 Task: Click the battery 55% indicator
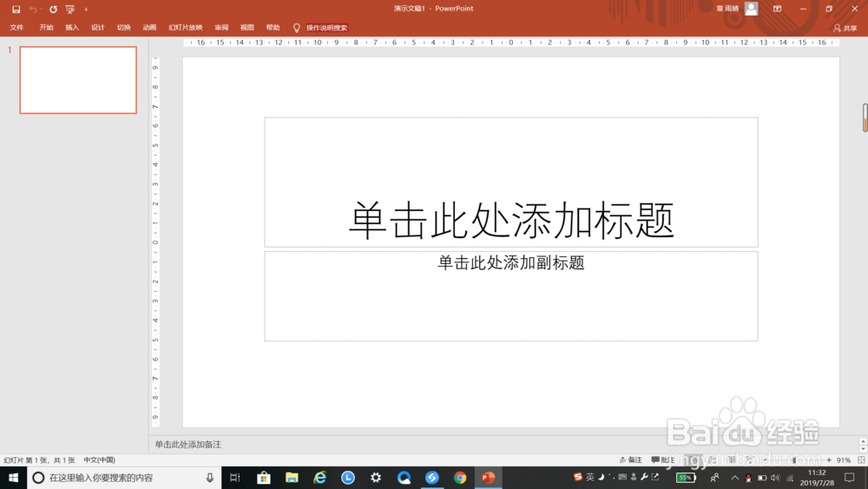tap(686, 478)
